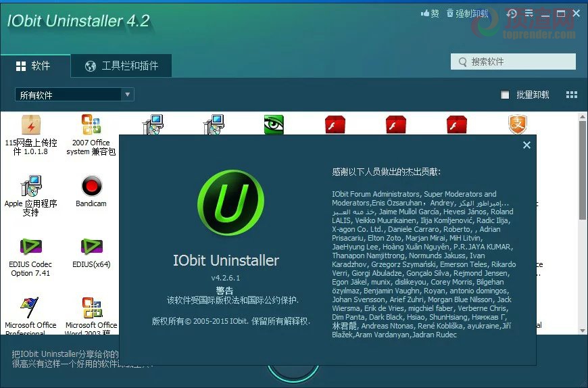Switch to the 工具栏和插件 tab

[x=121, y=66]
